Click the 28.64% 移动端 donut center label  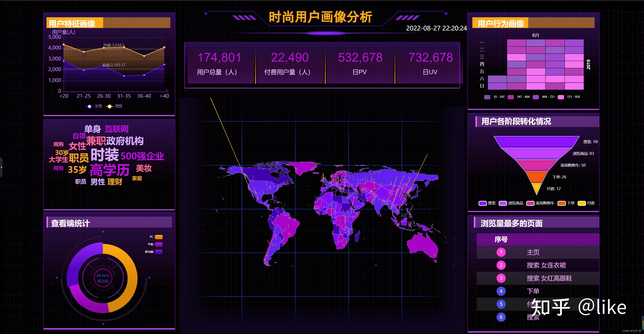coord(103,278)
